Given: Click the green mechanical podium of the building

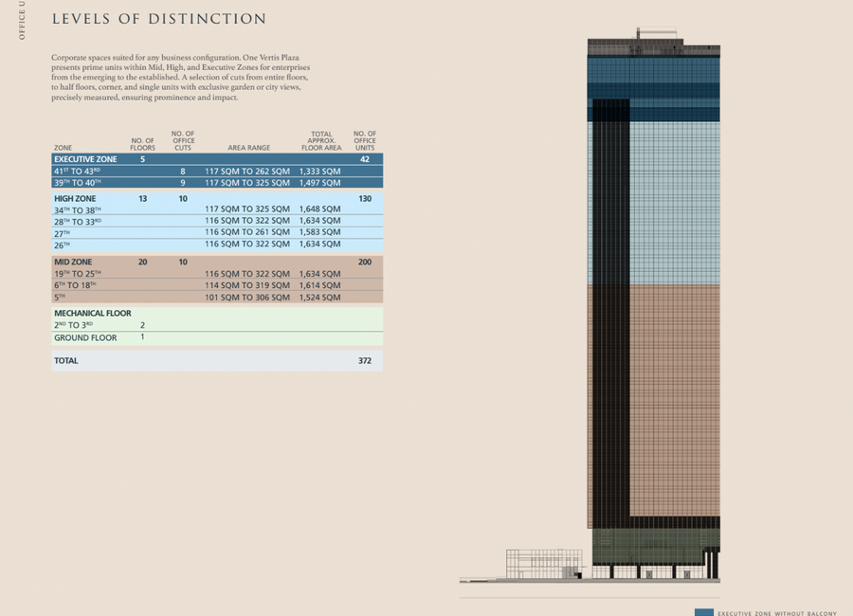Looking at the screenshot, I should pos(656,547).
